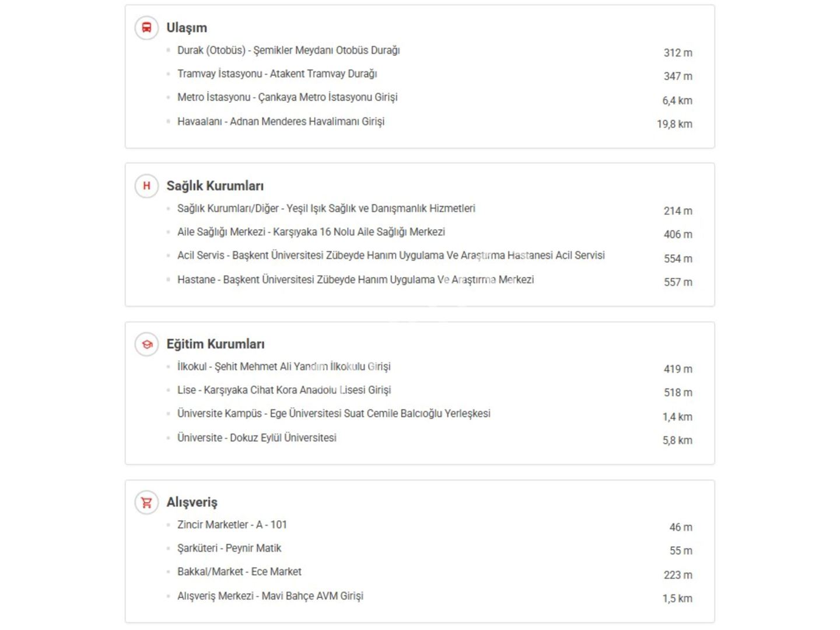Open Karşıyaka Cihat Kora Anadolu Lisesi entry
This screenshot has height=630, width=840.
coord(284,390)
